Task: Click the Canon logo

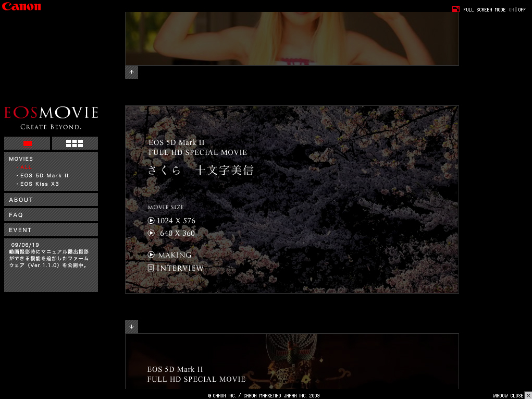Action: click(x=21, y=6)
